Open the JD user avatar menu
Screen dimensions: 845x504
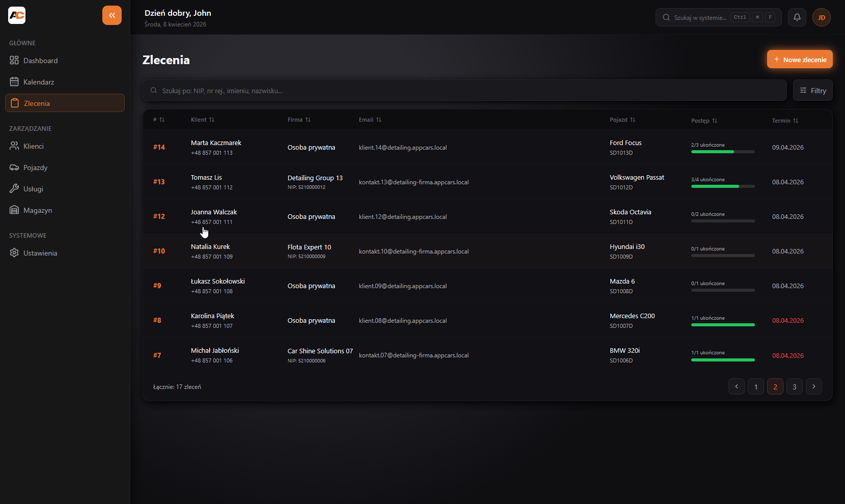pos(821,17)
